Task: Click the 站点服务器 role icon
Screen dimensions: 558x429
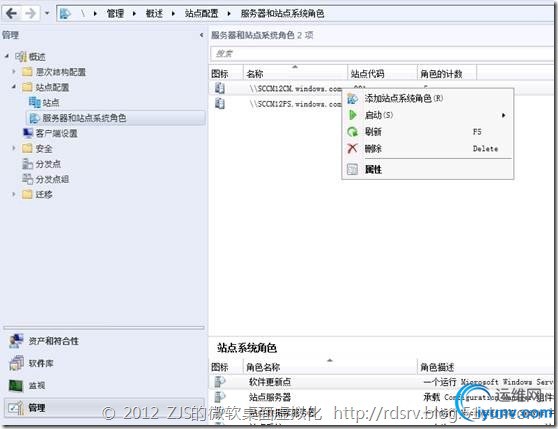Action: (x=220, y=397)
